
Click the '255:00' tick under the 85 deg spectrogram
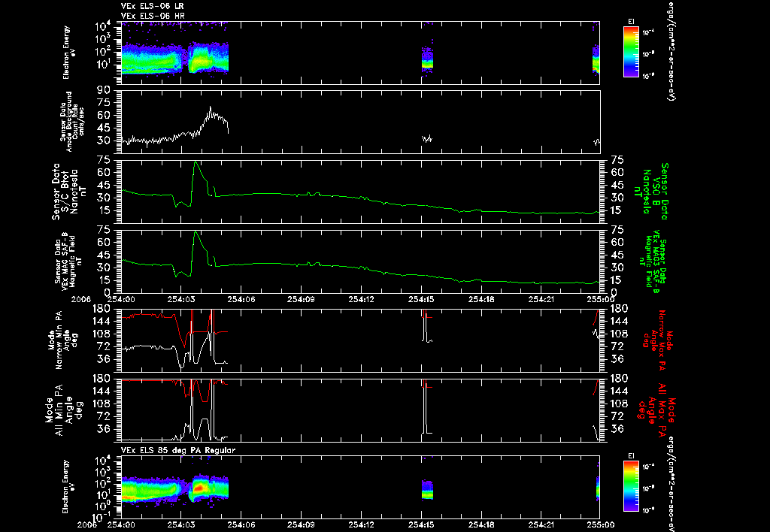click(601, 524)
